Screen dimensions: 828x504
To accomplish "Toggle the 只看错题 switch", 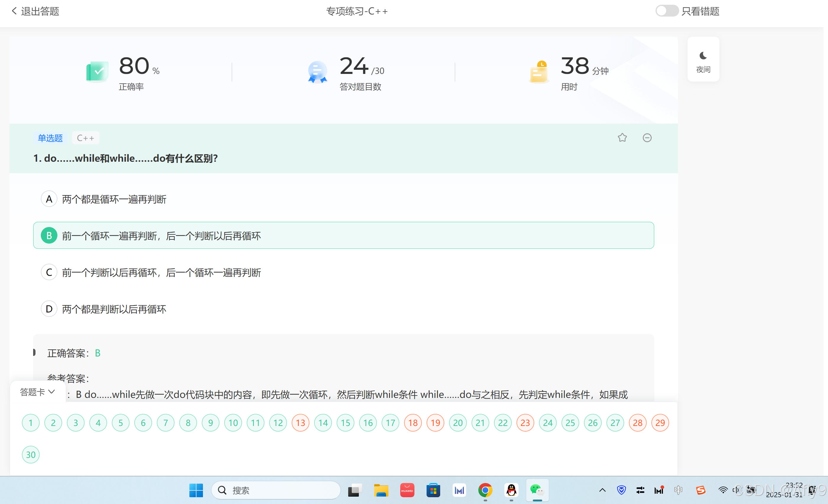I will (667, 11).
